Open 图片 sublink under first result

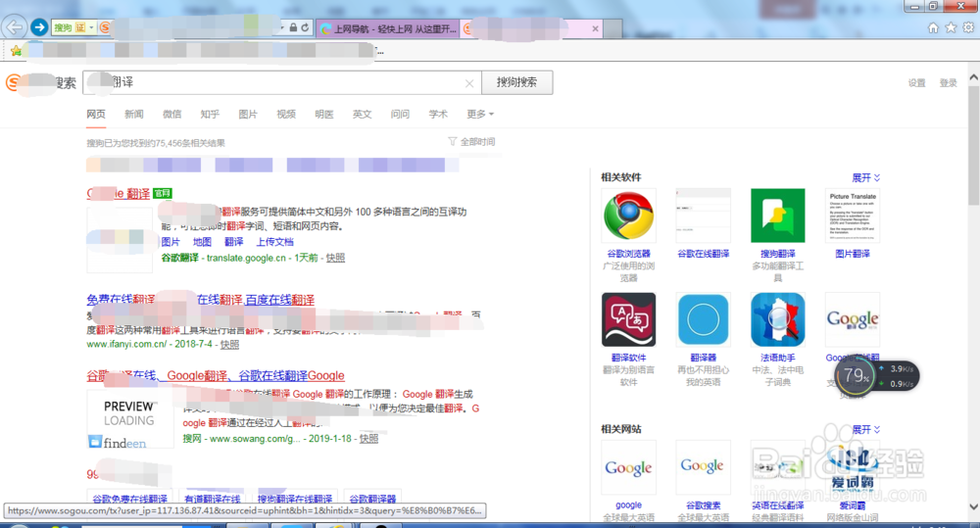click(171, 242)
